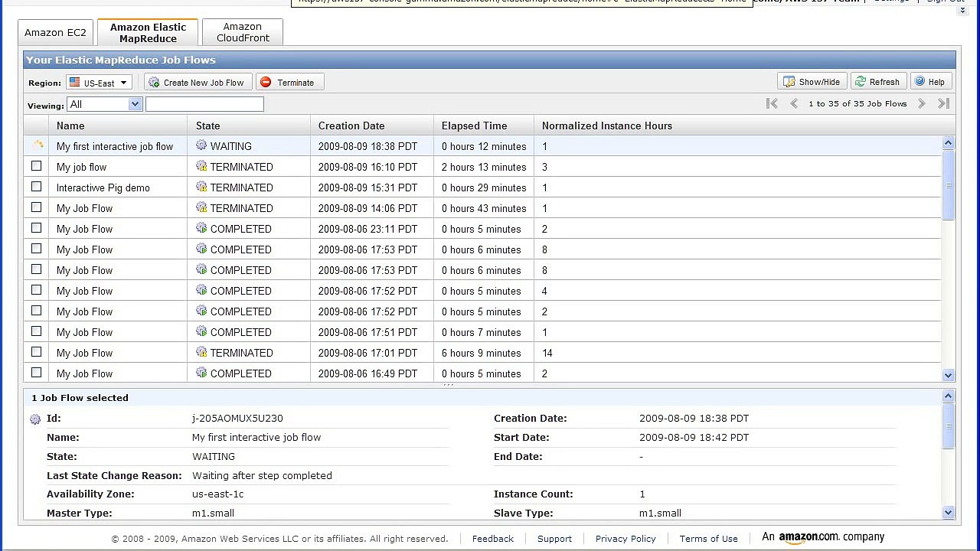This screenshot has height=551, width=980.
Task: Click the Terminate button
Action: tap(290, 83)
